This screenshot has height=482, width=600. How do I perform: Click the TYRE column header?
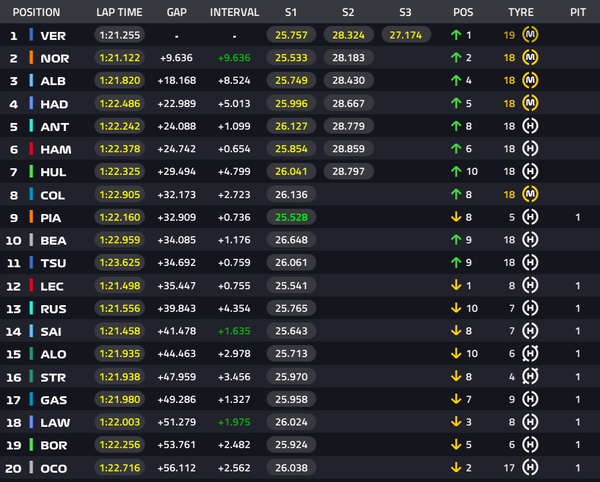(x=521, y=12)
